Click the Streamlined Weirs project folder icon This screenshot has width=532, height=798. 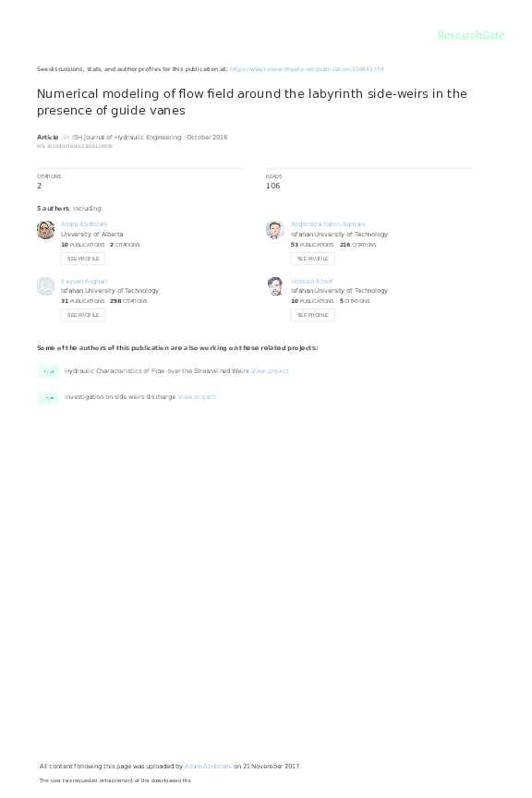[x=48, y=370]
